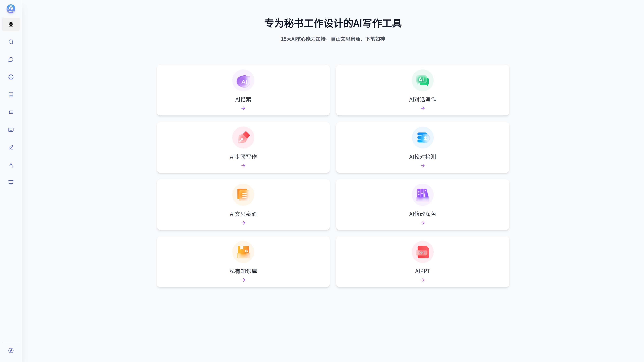
Task: Click the green AI对话写作 chat icon
Action: (x=422, y=80)
